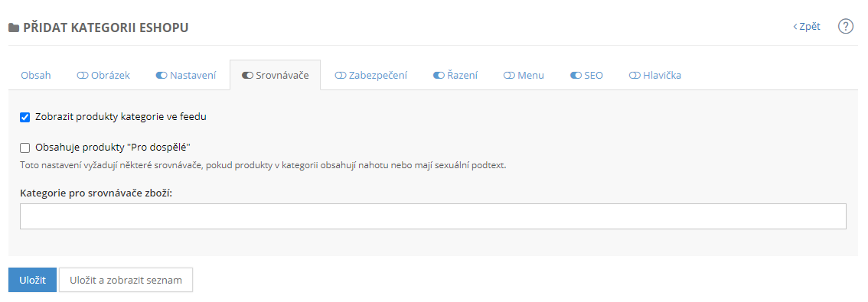The width and height of the screenshot is (868, 302).
Task: Focus the Kategorie pro srovnávače zboží field
Action: [x=433, y=216]
